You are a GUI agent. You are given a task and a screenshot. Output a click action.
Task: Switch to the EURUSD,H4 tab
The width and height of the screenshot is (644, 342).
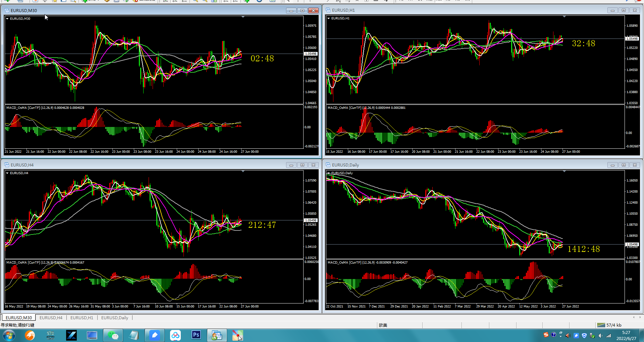(51, 318)
